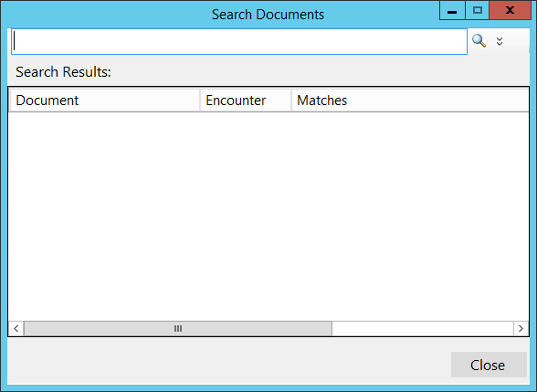537x392 pixels.
Task: Click the Search Documents title bar
Action: (268, 15)
